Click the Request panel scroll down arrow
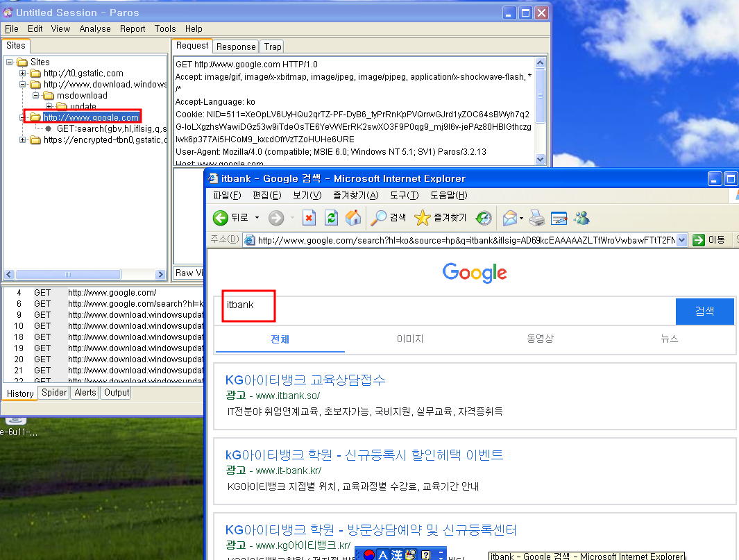Image resolution: width=739 pixels, height=560 pixels. pos(541,160)
